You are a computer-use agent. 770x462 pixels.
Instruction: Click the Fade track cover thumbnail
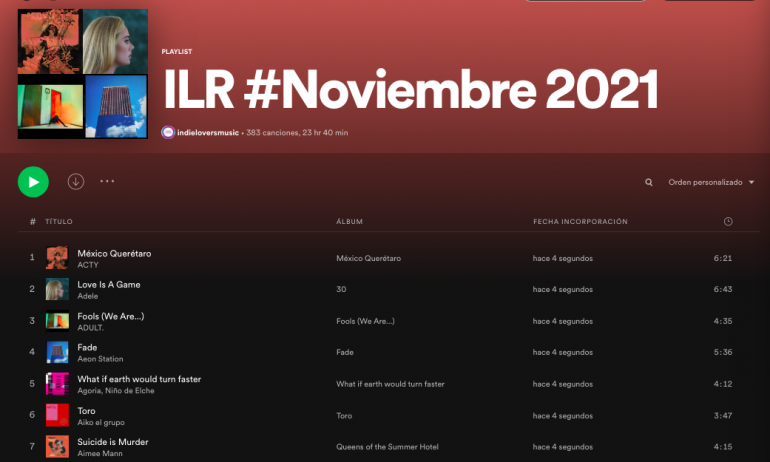click(x=57, y=352)
